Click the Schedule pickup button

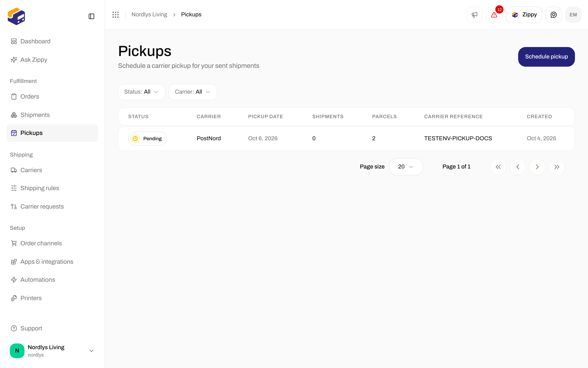tap(546, 57)
